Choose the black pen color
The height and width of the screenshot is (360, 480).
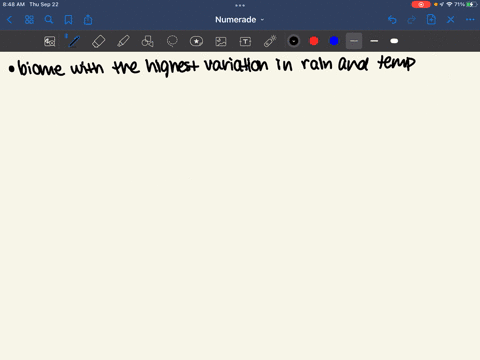point(294,41)
